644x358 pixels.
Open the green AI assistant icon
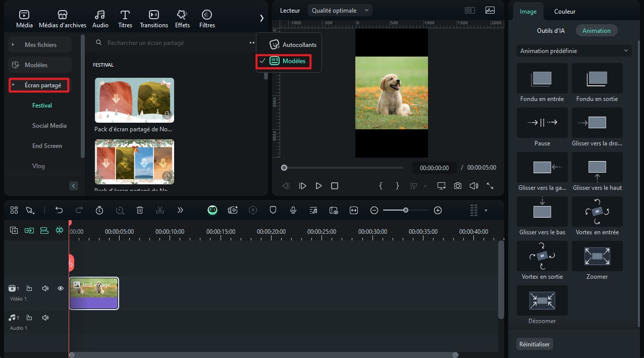(x=212, y=210)
